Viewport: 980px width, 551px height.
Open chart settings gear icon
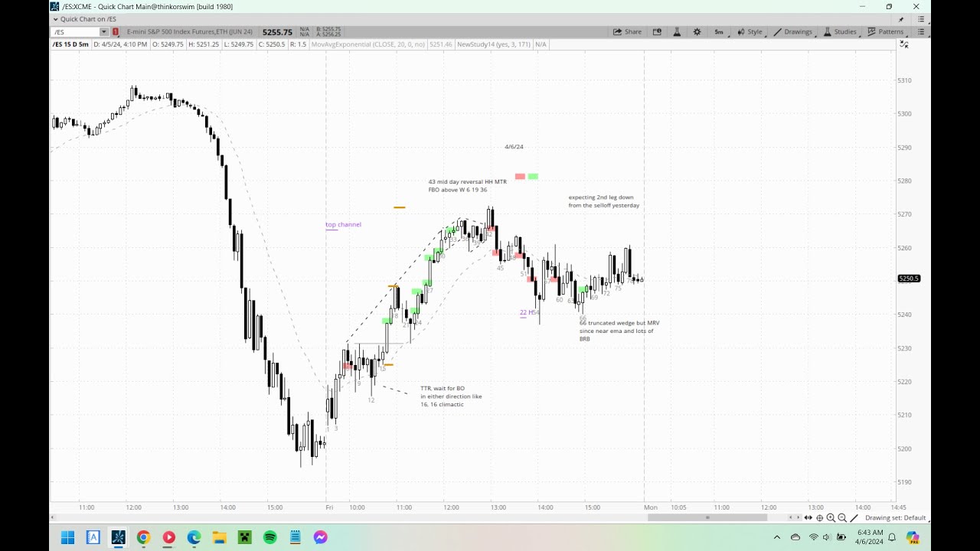click(x=697, y=32)
